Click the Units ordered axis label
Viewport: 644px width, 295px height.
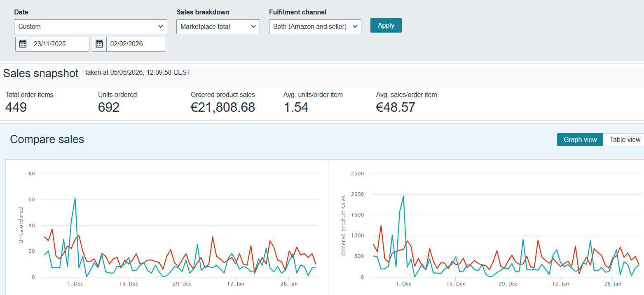click(21, 225)
